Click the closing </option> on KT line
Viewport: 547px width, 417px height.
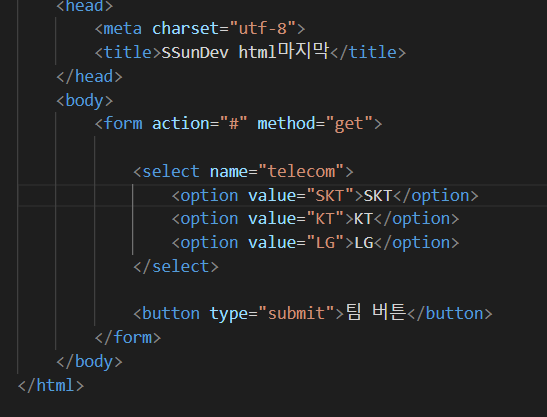point(417,219)
